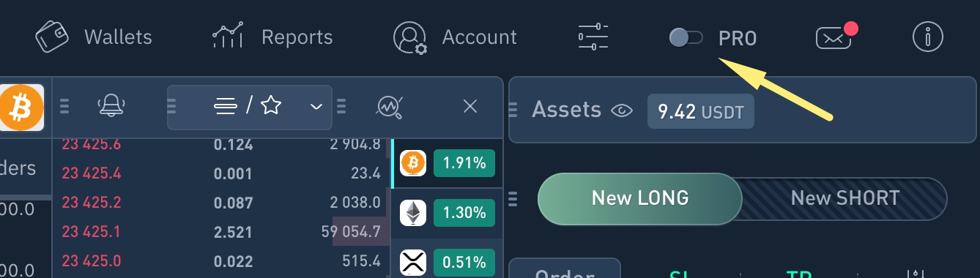The image size is (980, 278).
Task: Toggle the PRO mode switch
Action: click(686, 37)
